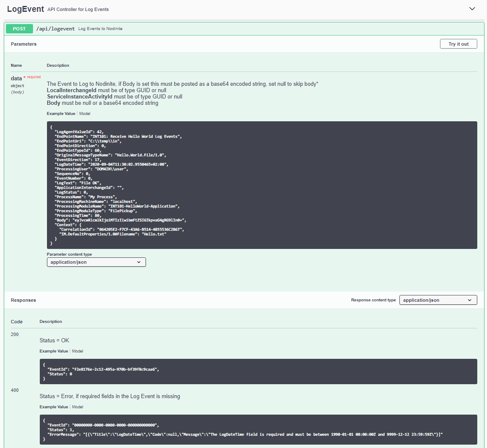Click the "CorrelationId" line in Context
Image resolution: width=487 pixels, height=448 pixels.
[x=122, y=229]
